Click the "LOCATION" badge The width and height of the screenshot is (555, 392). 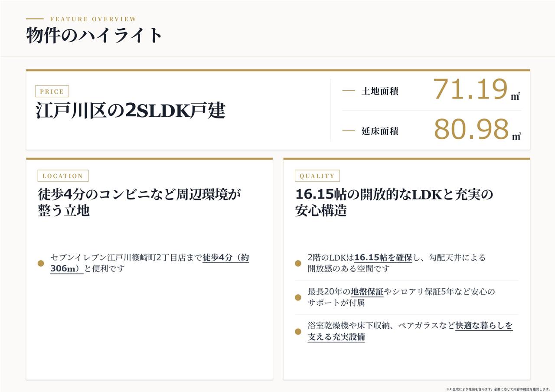tap(63, 176)
